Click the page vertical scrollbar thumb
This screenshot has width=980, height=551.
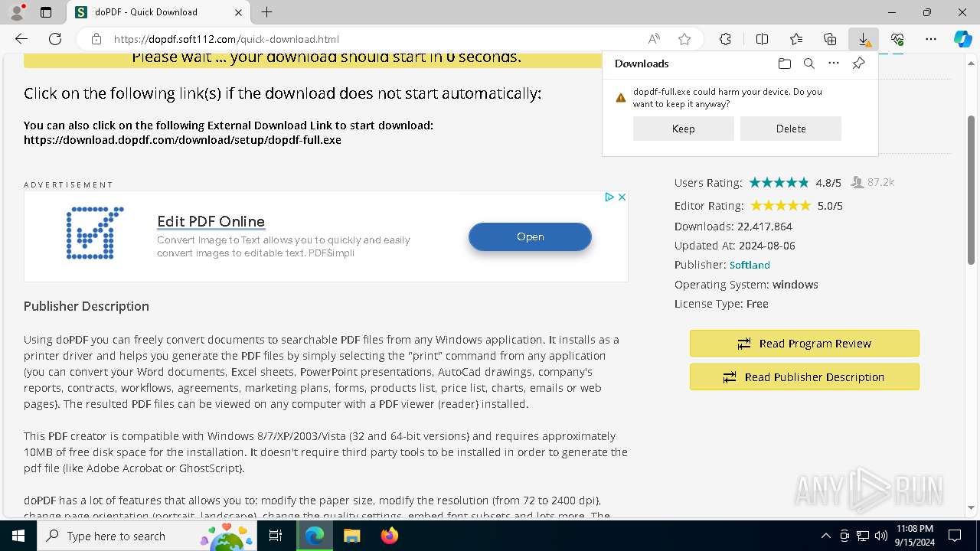(972, 190)
